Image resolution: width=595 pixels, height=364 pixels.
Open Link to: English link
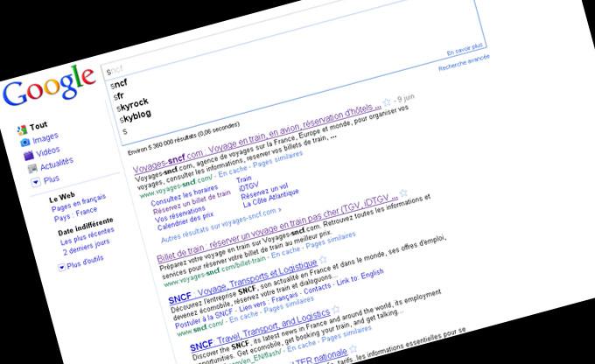tap(360, 277)
